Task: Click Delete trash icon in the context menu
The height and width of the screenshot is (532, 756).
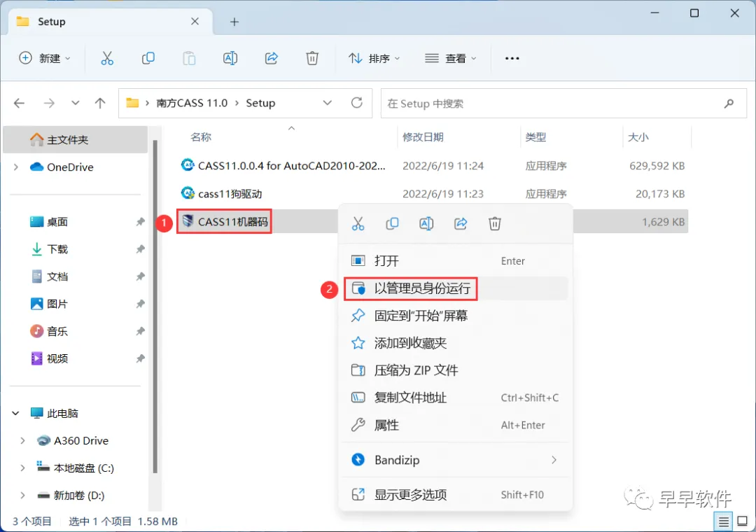Action: (495, 223)
